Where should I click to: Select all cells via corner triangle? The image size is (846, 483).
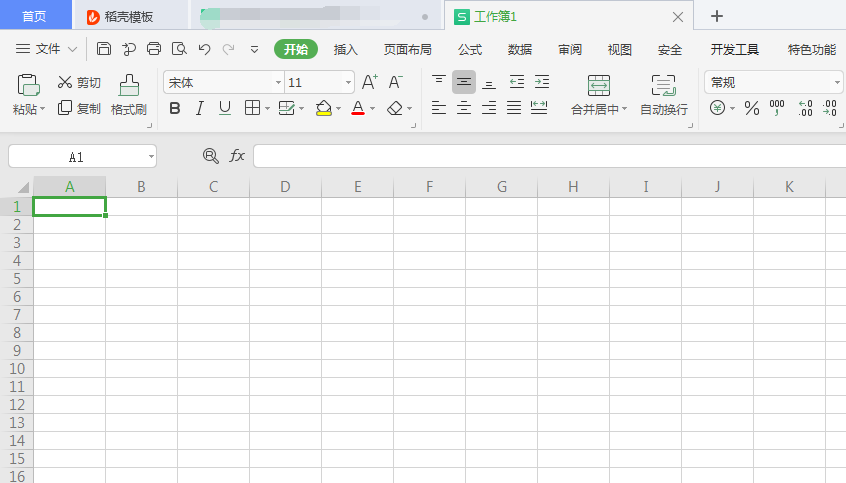click(x=22, y=187)
